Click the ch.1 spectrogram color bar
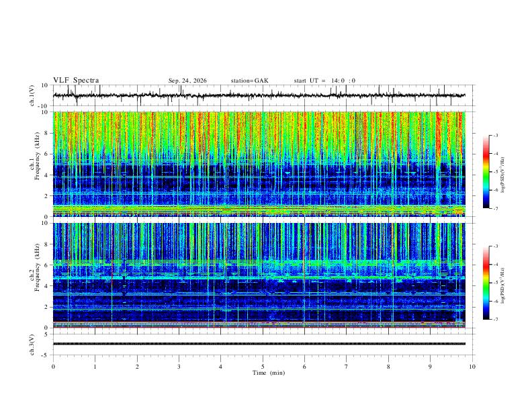Image resolution: width=532 pixels, height=411 pixels. click(486, 172)
